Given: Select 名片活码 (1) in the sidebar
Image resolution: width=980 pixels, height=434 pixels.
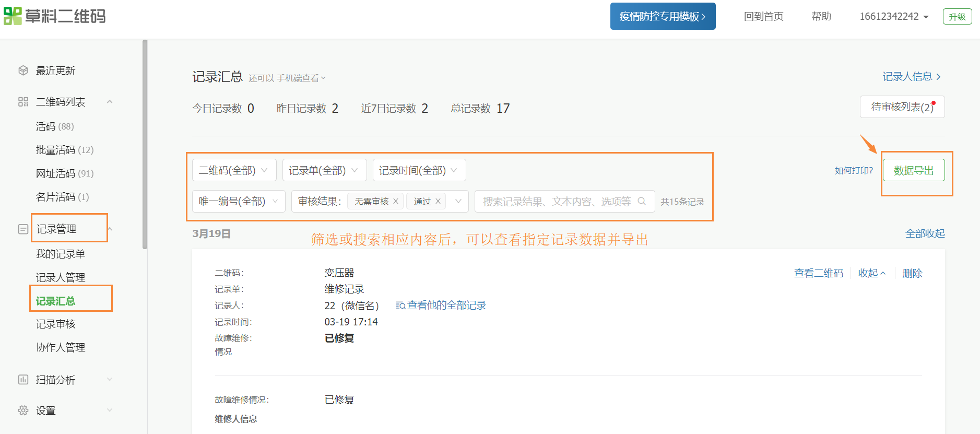Looking at the screenshot, I should point(62,197).
